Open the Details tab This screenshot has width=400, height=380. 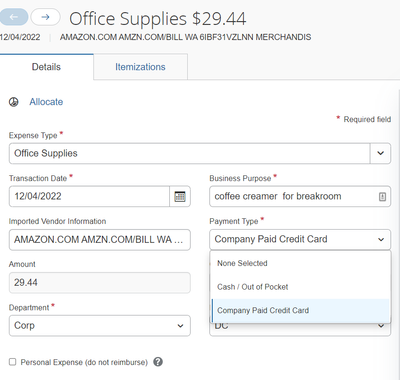point(46,67)
